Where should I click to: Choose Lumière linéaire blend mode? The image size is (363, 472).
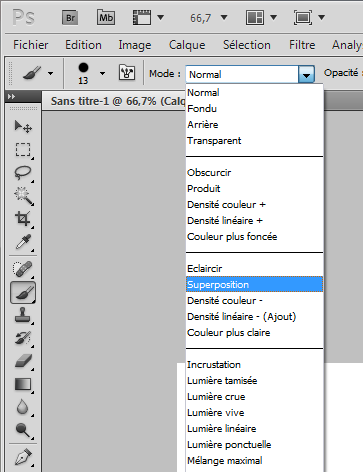255,428
